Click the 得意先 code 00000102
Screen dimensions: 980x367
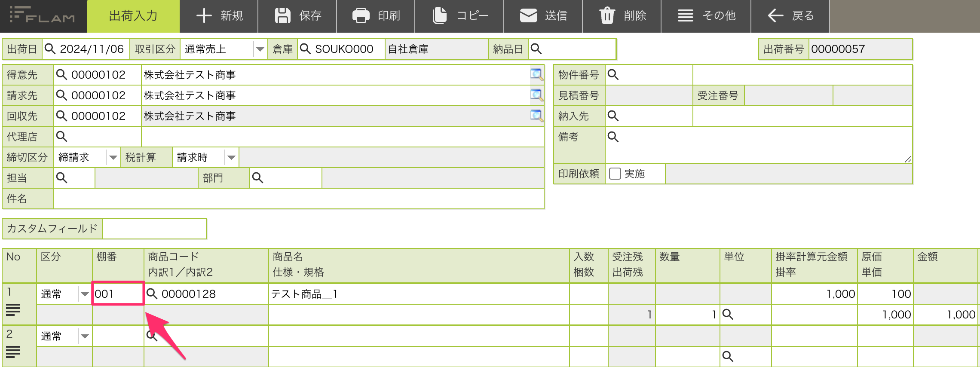click(98, 75)
